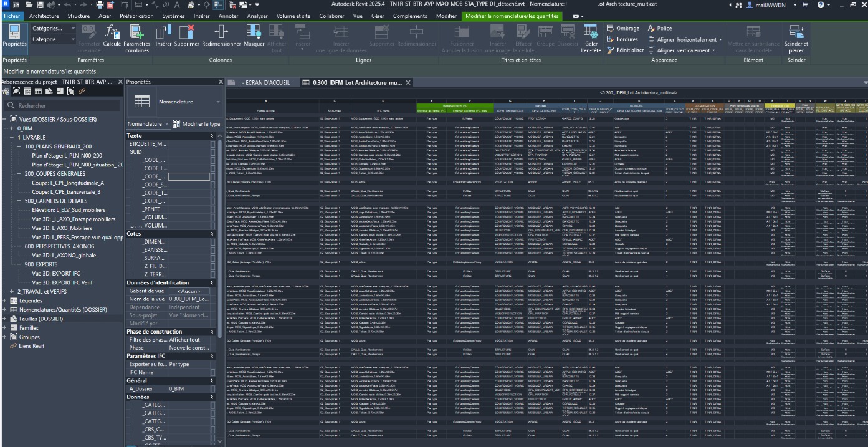Toggle the ETIQUETTE_M property checkbox

click(213, 144)
